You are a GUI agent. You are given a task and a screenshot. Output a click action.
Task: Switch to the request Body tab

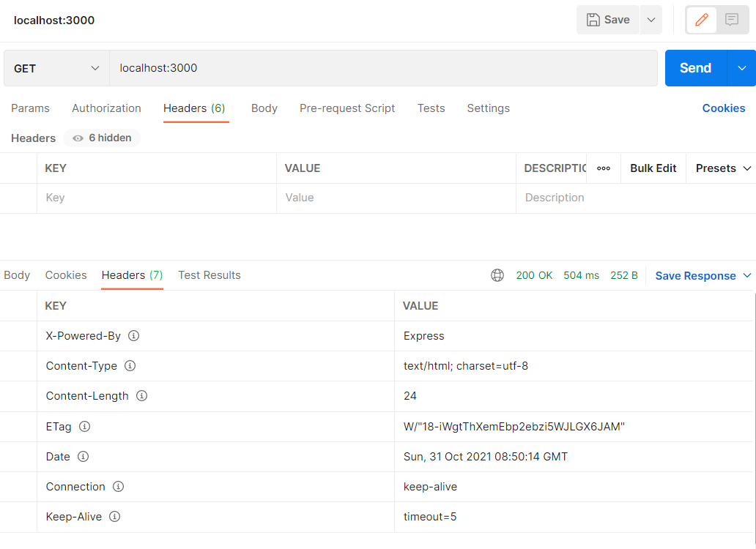(x=264, y=108)
